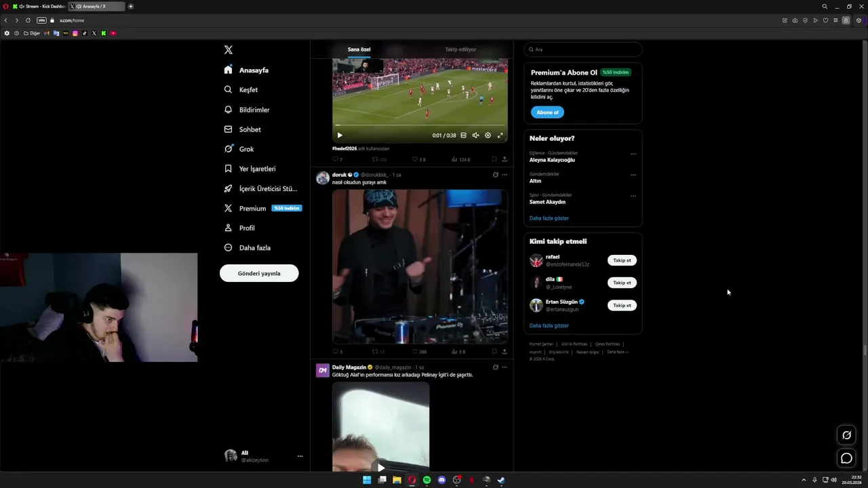Share the hedef2026 video post
868x488 pixels.
pyautogui.click(x=505, y=159)
